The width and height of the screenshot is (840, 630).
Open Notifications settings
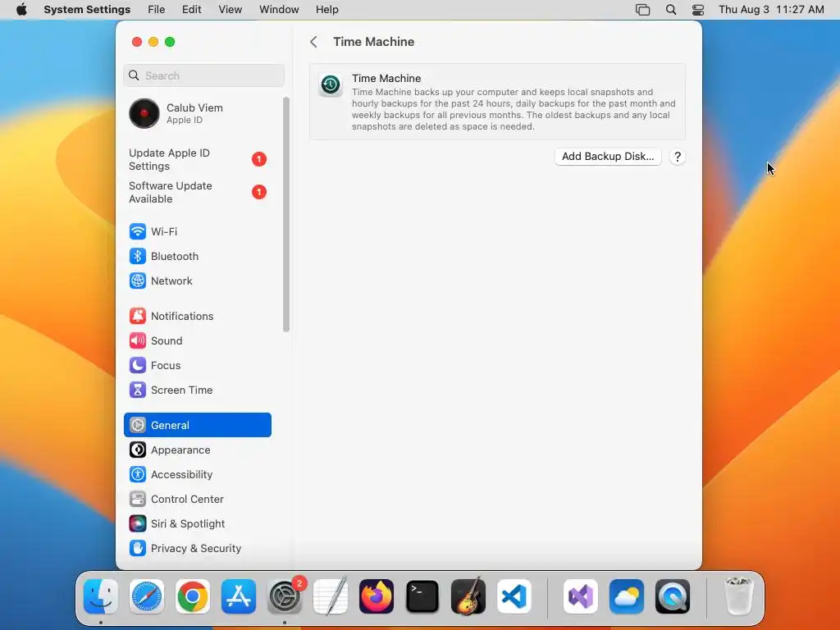pyautogui.click(x=197, y=316)
